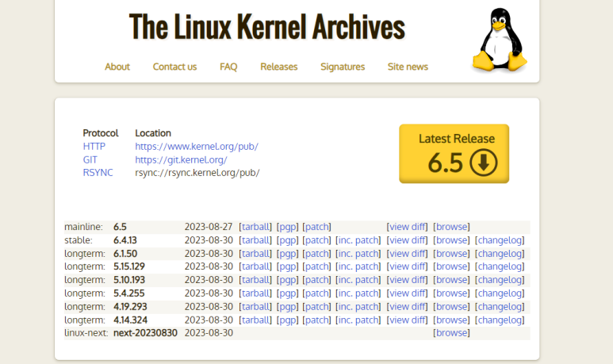Open the patch link for longterm 4.14.324
Image resolution: width=613 pixels, height=364 pixels.
(x=316, y=320)
